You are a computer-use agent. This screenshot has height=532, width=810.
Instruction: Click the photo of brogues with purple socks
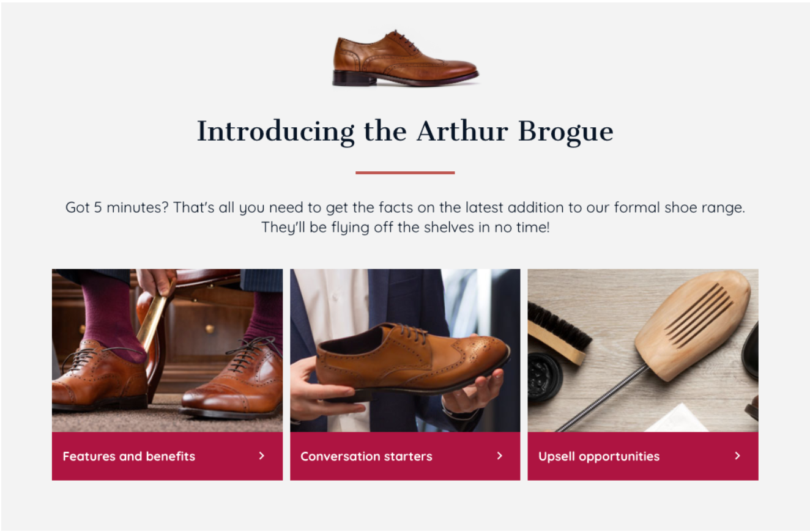point(167,350)
